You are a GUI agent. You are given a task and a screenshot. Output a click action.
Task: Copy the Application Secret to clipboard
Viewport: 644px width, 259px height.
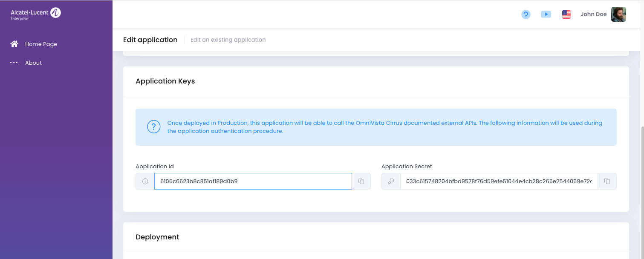tap(607, 181)
